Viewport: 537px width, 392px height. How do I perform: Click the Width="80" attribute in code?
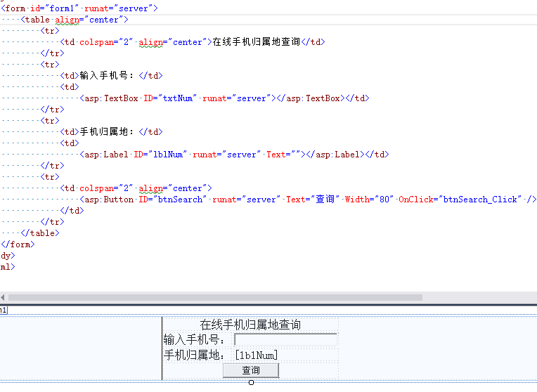[x=369, y=200]
